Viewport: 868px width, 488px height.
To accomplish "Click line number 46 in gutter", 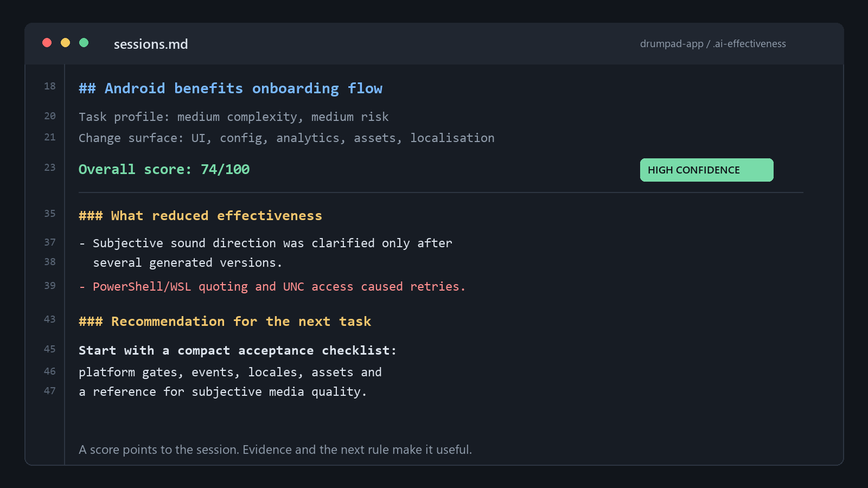I will 50,371.
